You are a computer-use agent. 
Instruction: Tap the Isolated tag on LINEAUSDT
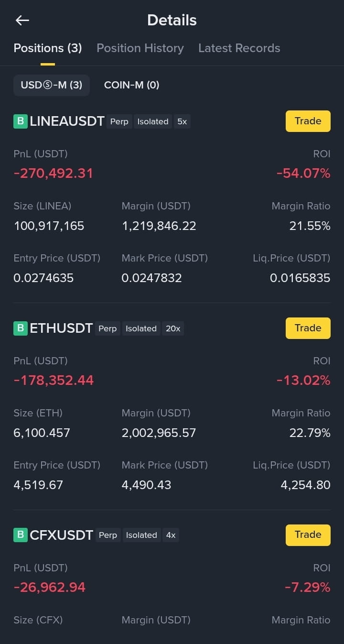pos(153,121)
